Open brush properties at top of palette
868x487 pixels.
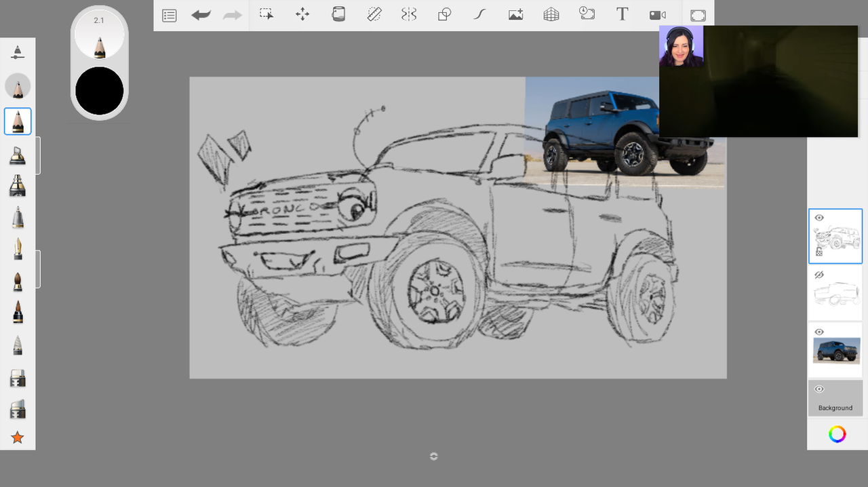click(x=18, y=52)
